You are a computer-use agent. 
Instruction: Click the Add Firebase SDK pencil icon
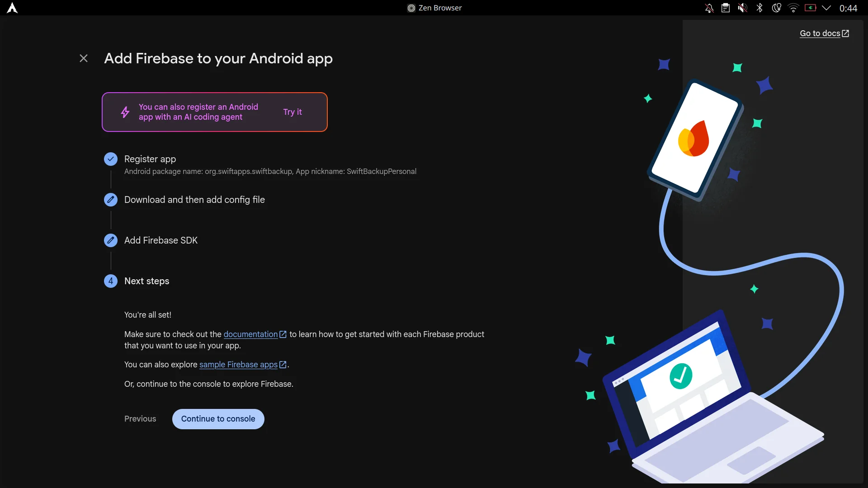[x=111, y=240]
